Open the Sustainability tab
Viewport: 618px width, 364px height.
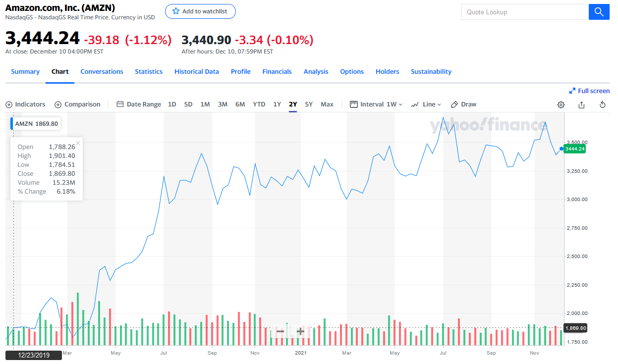point(431,72)
